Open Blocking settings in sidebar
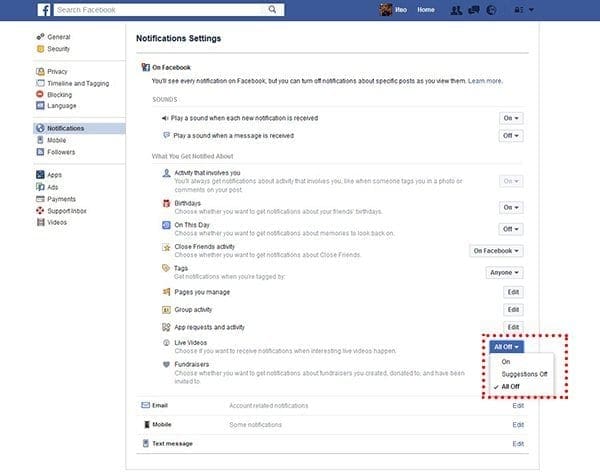 [60, 94]
